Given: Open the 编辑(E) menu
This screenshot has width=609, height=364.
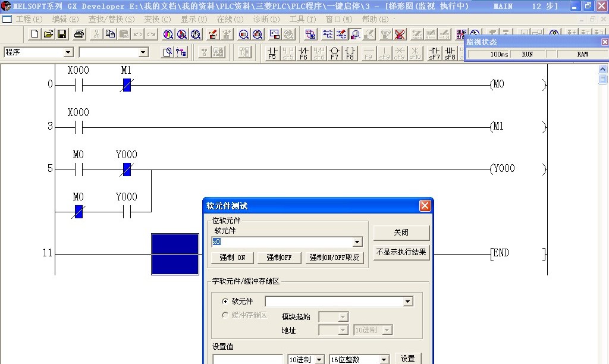Looking at the screenshot, I should click(65, 19).
